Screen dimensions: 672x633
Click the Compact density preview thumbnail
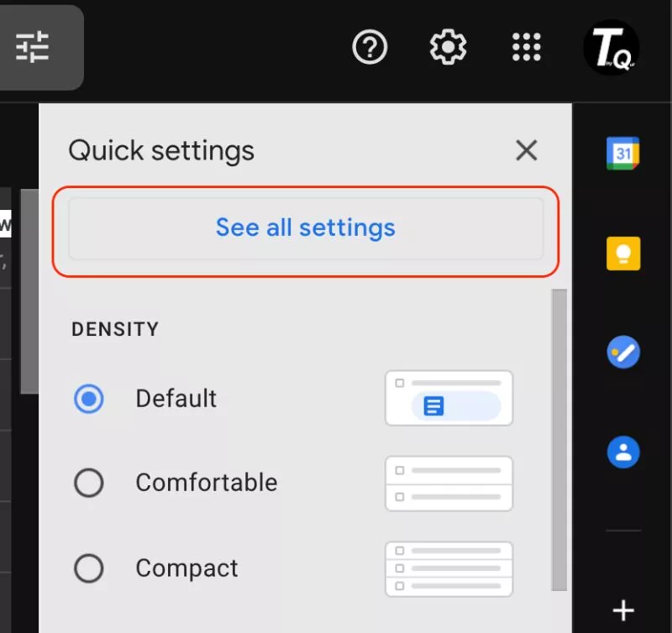[x=449, y=569]
